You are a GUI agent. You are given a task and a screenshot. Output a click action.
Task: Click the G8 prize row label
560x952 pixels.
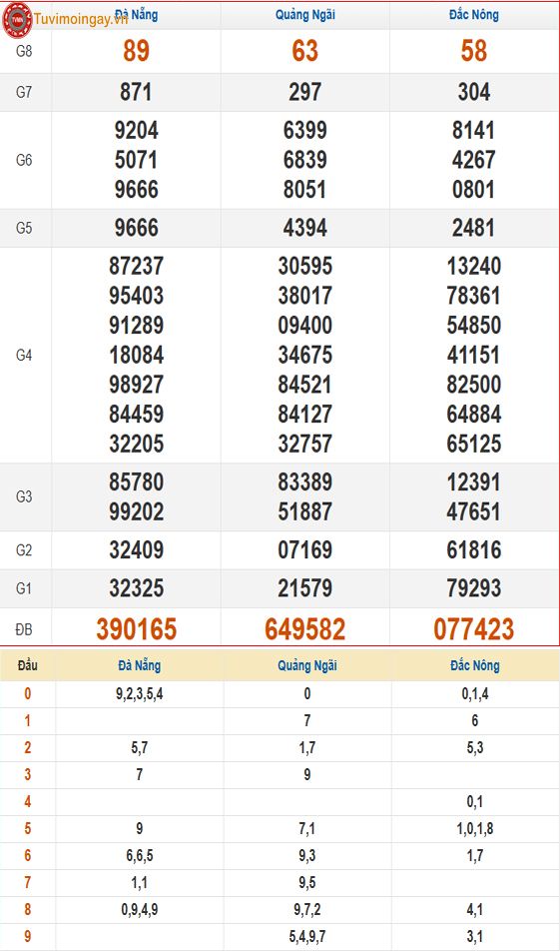click(x=24, y=51)
